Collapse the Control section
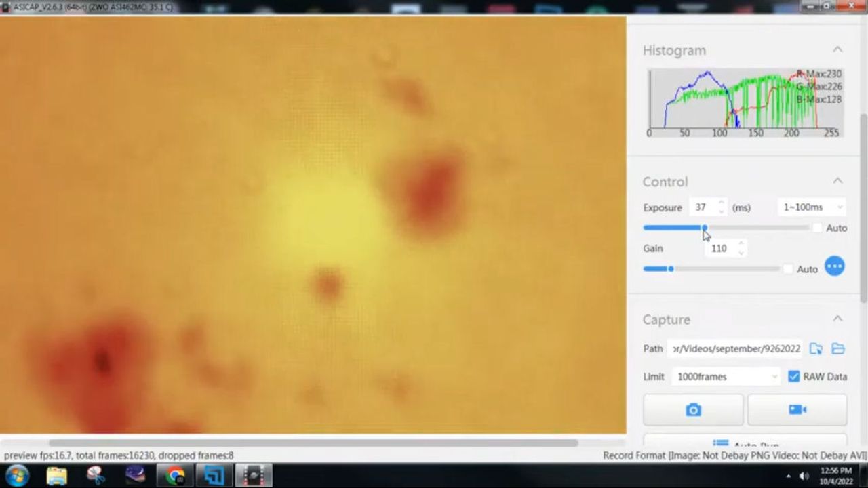This screenshot has width=868, height=488. click(x=837, y=181)
